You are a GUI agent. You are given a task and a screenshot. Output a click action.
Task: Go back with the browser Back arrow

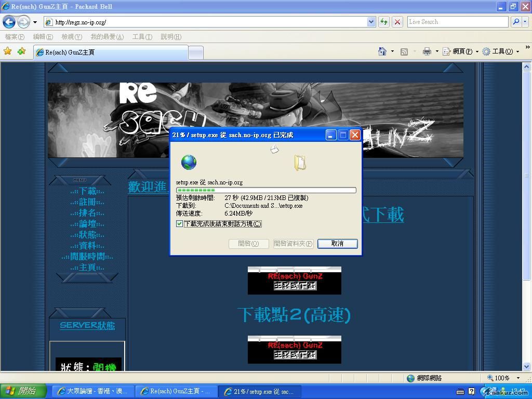pos(9,22)
